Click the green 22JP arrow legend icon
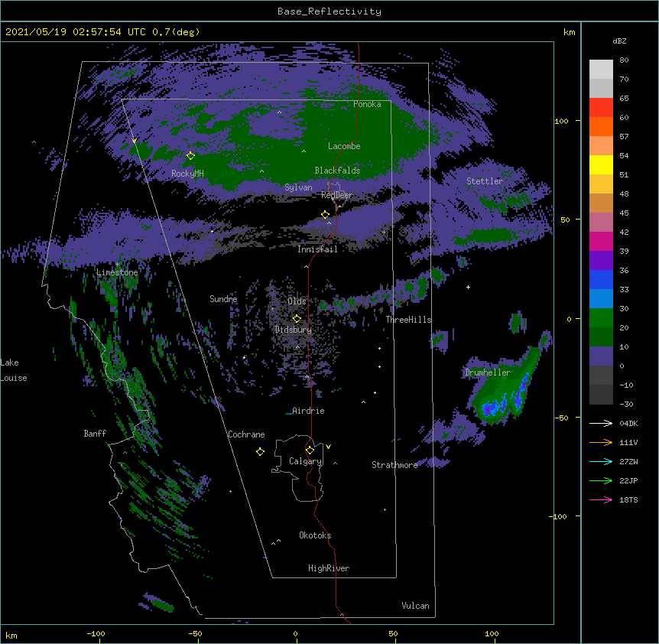 pos(601,480)
